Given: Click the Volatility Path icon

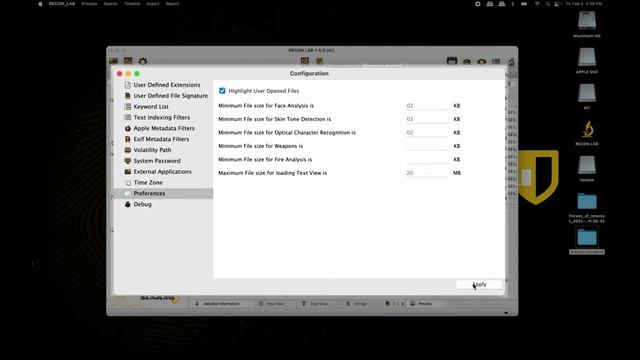Looking at the screenshot, I should [x=128, y=150].
